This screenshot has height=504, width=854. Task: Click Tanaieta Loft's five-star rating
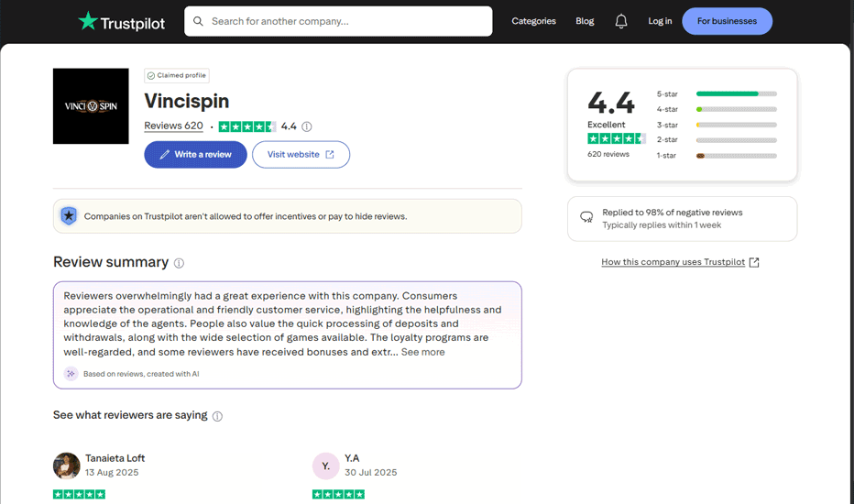click(x=79, y=494)
